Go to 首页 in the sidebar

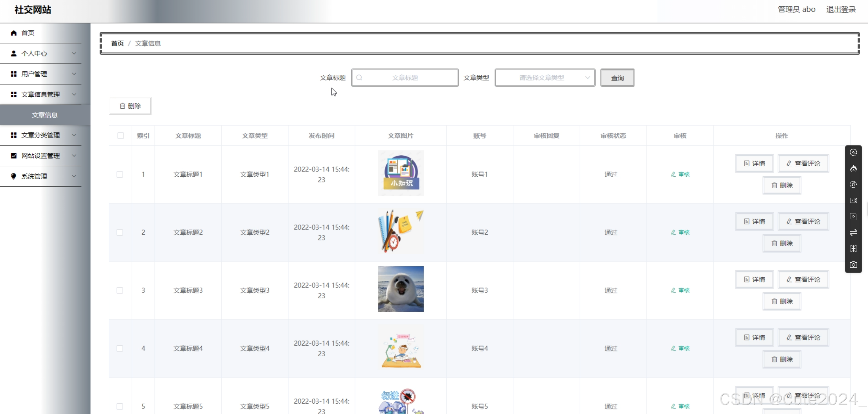[27, 33]
